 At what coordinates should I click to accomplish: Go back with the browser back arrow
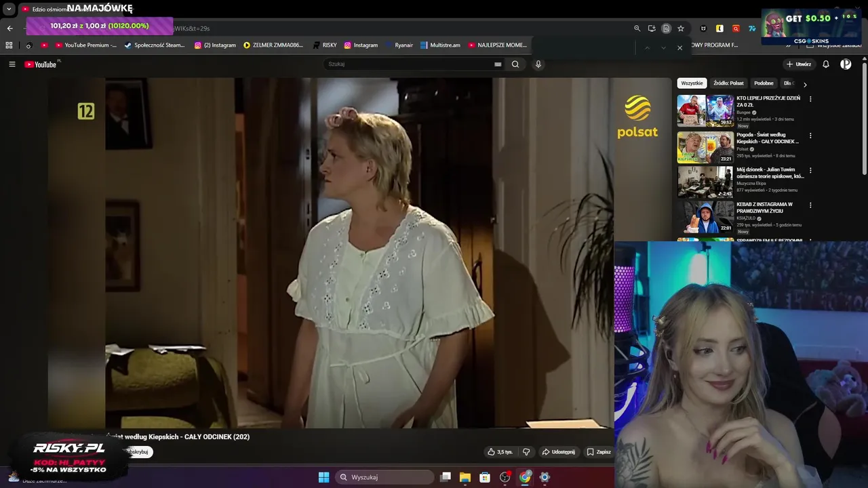point(9,28)
